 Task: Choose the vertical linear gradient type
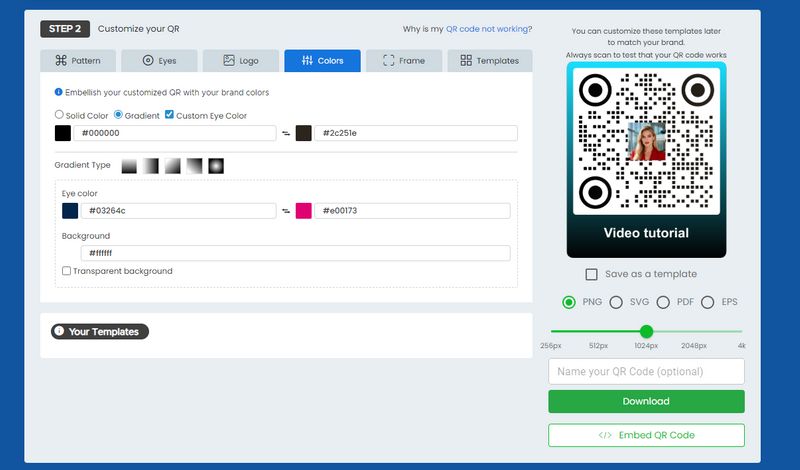point(129,165)
